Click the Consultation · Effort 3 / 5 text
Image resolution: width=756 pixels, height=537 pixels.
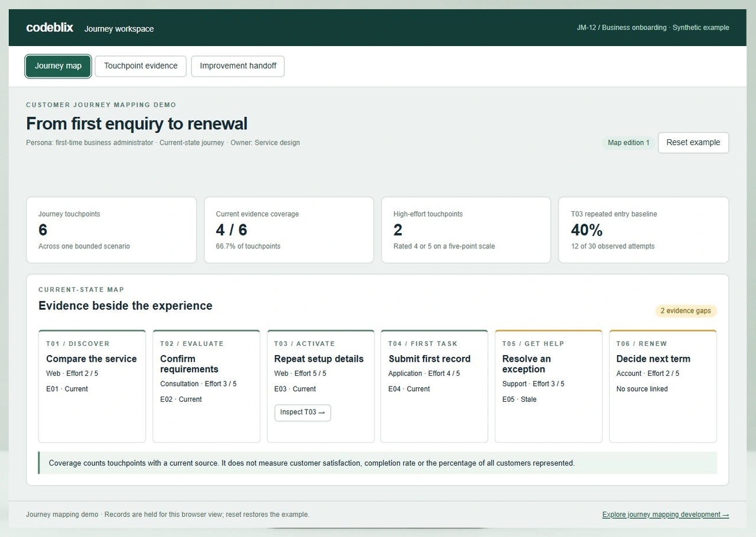pyautogui.click(x=198, y=384)
